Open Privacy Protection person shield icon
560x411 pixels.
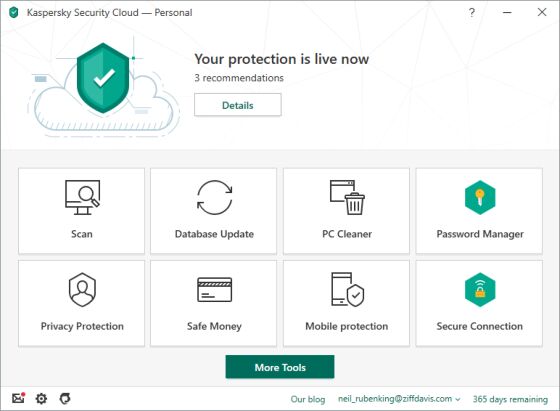point(82,290)
